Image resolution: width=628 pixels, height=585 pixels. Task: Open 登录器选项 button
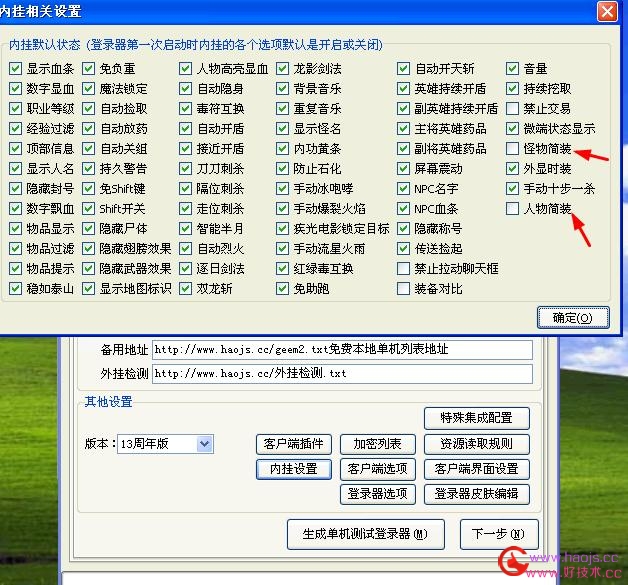[x=378, y=494]
